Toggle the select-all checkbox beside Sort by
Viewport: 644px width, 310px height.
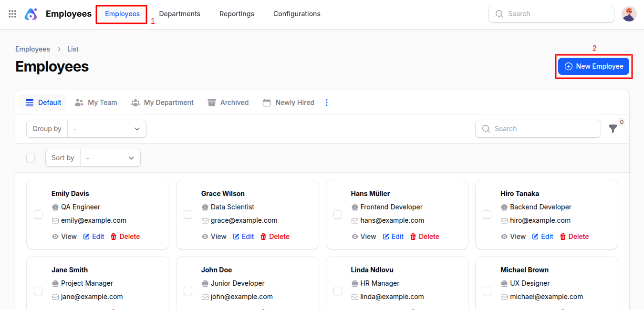[x=31, y=158]
